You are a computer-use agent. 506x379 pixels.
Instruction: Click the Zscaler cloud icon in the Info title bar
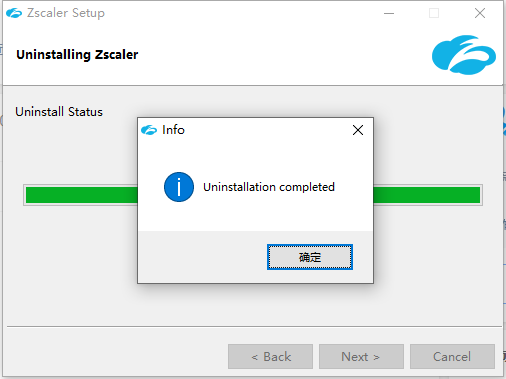point(149,130)
